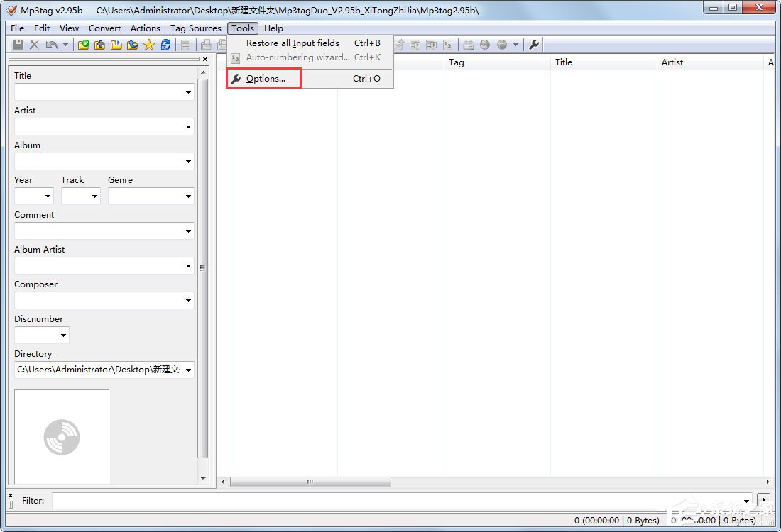
Task: Click the file list scroll-left arrow
Action: pos(223,482)
